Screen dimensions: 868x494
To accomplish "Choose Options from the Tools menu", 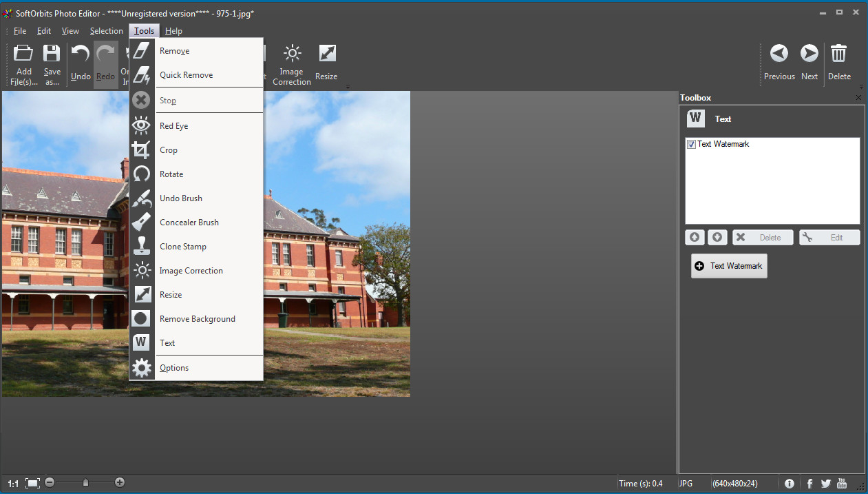I will [x=174, y=367].
